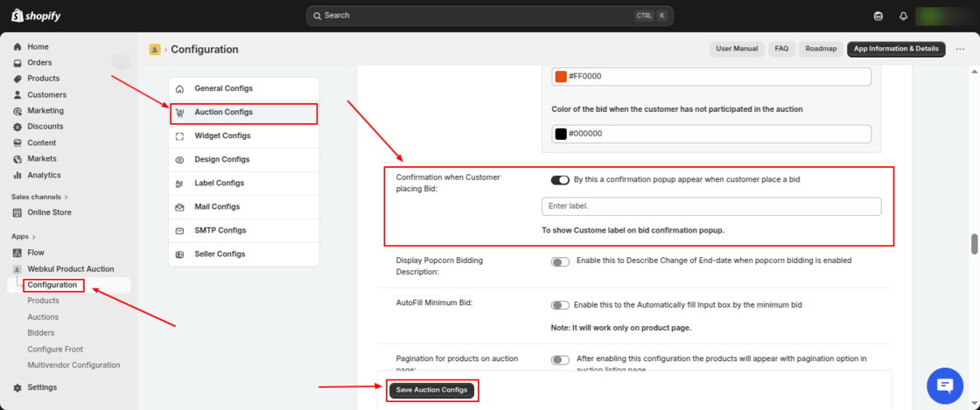Click the Mail Configs envelope icon
Screen dimensions: 980x410
click(180, 207)
